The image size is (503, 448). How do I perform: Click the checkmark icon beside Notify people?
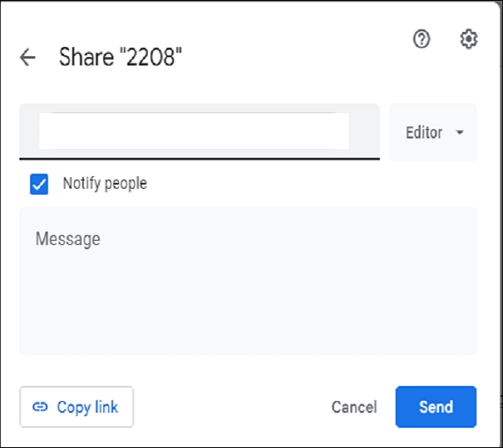click(39, 184)
